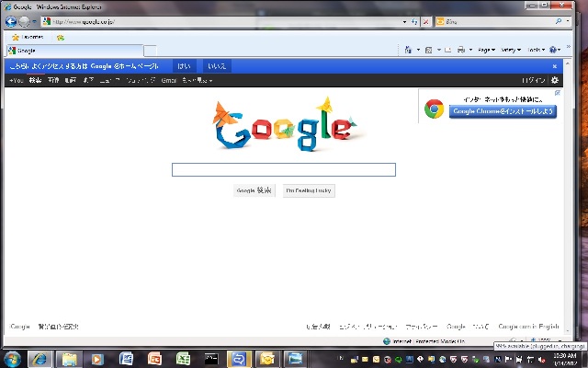588x368 pixels.
Task: Click the ログイン sign-in link
Action: coord(533,80)
